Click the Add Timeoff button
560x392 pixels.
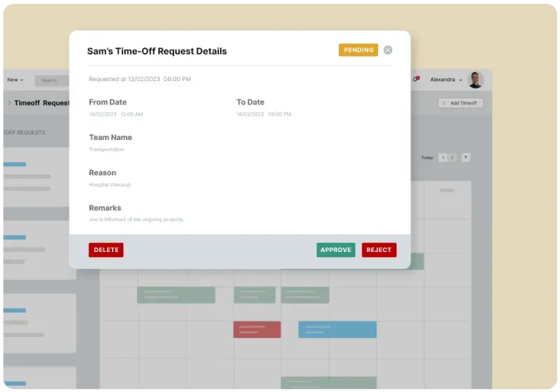461,103
